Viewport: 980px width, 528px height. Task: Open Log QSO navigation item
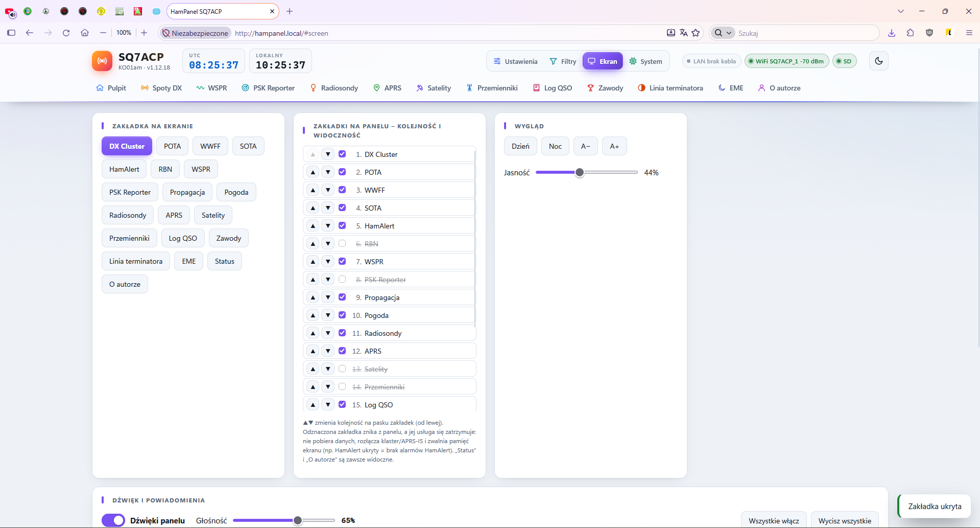pyautogui.click(x=553, y=88)
